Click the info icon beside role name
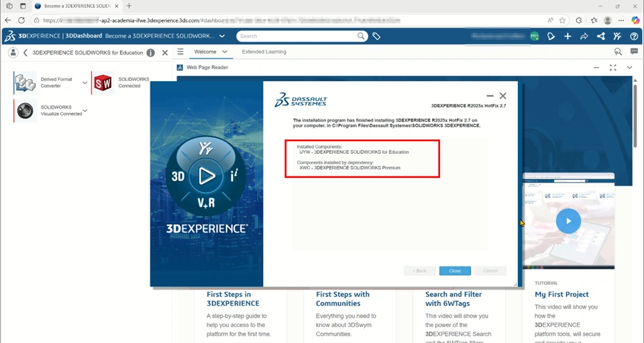644x343 pixels. 151,52
